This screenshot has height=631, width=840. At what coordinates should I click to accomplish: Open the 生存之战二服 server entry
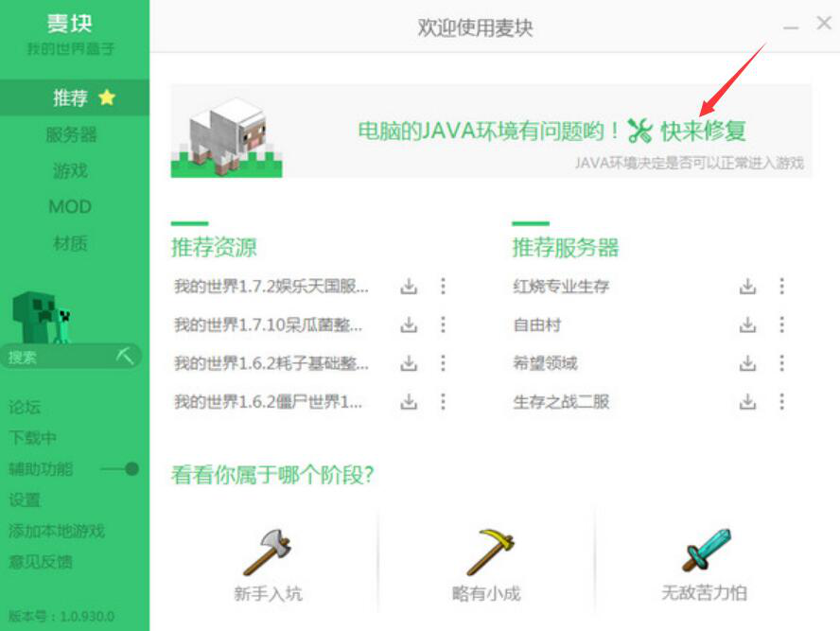click(x=561, y=402)
